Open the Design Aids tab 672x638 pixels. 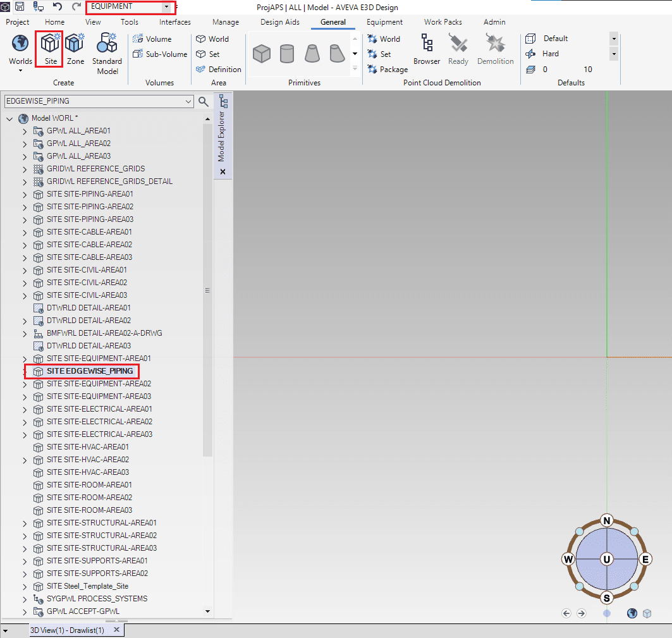280,22
